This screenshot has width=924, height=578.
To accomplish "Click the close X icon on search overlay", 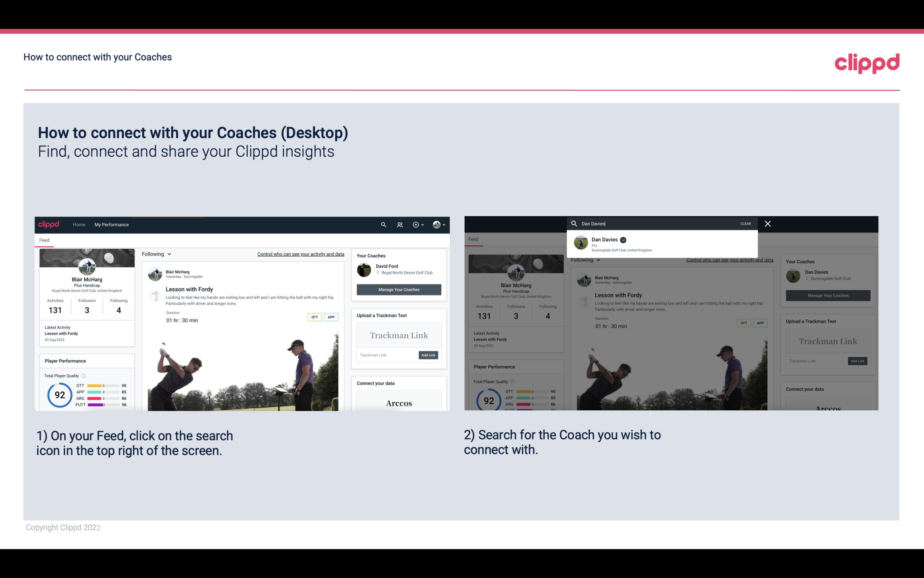I will click(767, 223).
